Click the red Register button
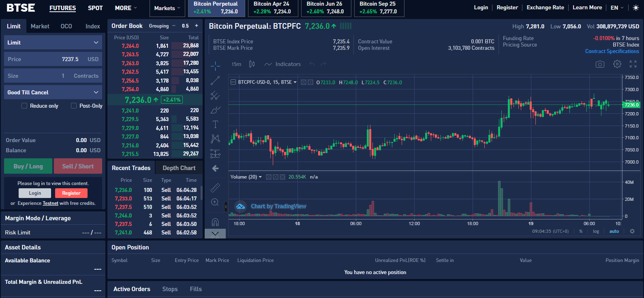The height and width of the screenshot is (298, 644). (71, 193)
